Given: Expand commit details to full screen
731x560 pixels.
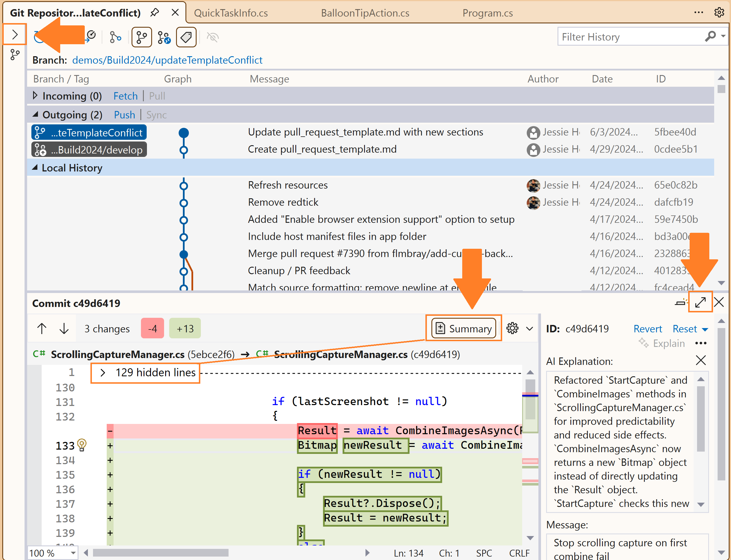Looking at the screenshot, I should click(700, 302).
